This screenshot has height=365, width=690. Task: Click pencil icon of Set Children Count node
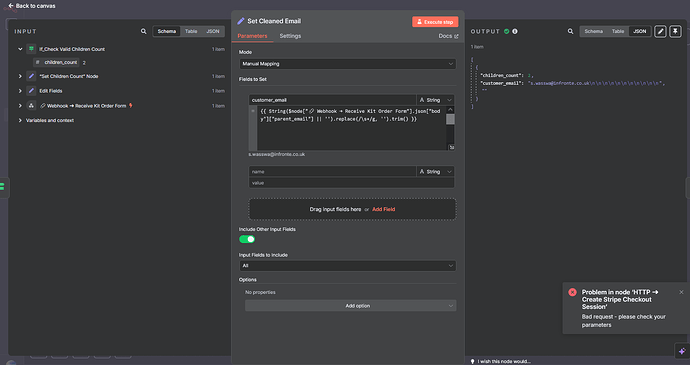(x=31, y=76)
